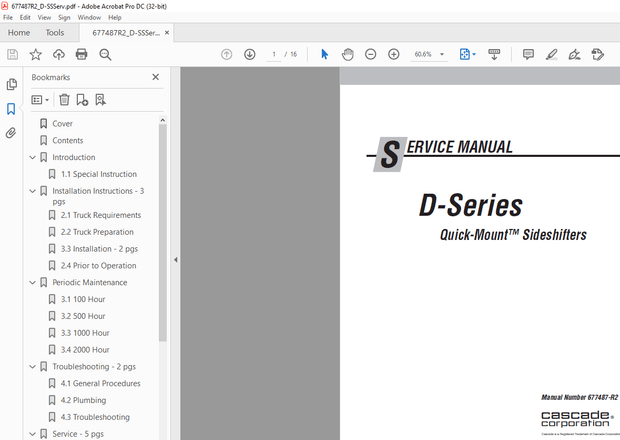The image size is (620, 440).
Task: Collapse Installation Instructions bookmark group
Action: point(33,191)
